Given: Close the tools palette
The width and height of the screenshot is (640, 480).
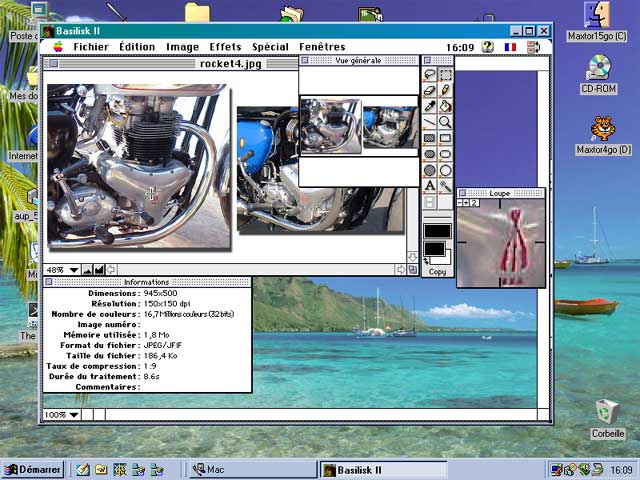Looking at the screenshot, I should 427,60.
